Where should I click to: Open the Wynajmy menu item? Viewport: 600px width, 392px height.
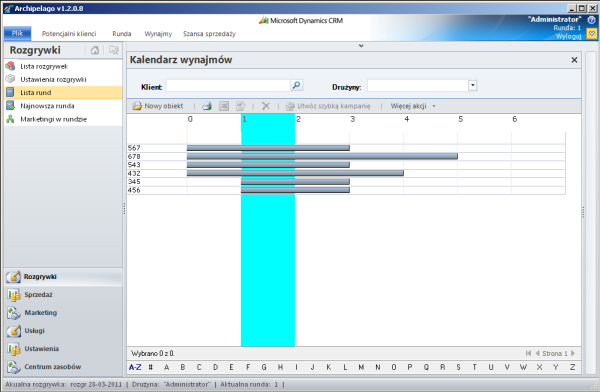158,34
